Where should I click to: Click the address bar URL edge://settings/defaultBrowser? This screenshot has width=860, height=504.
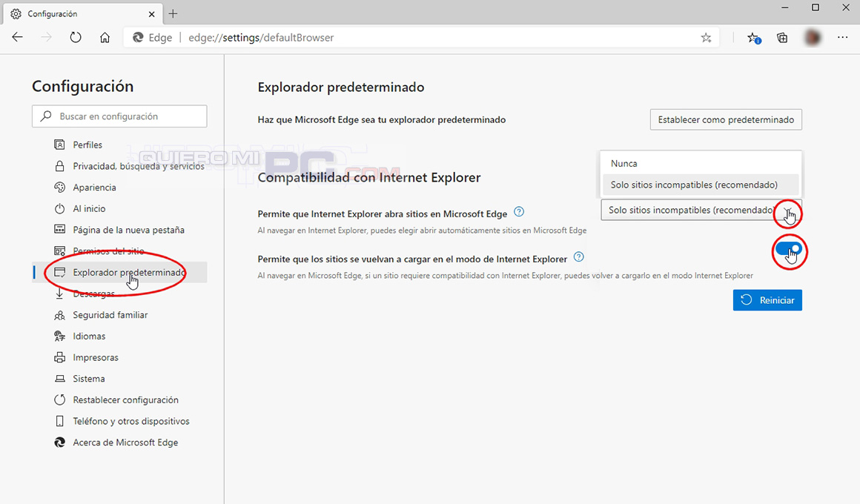pos(261,37)
